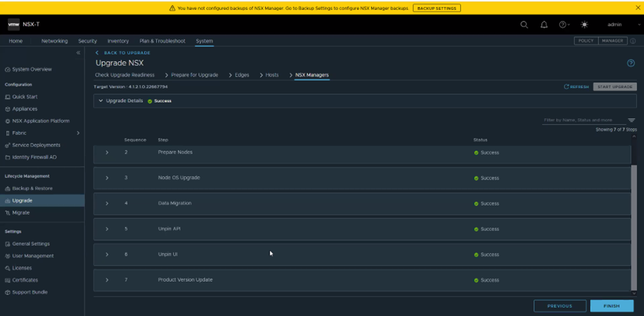Click the Fabric sidebar icon

tap(7, 133)
